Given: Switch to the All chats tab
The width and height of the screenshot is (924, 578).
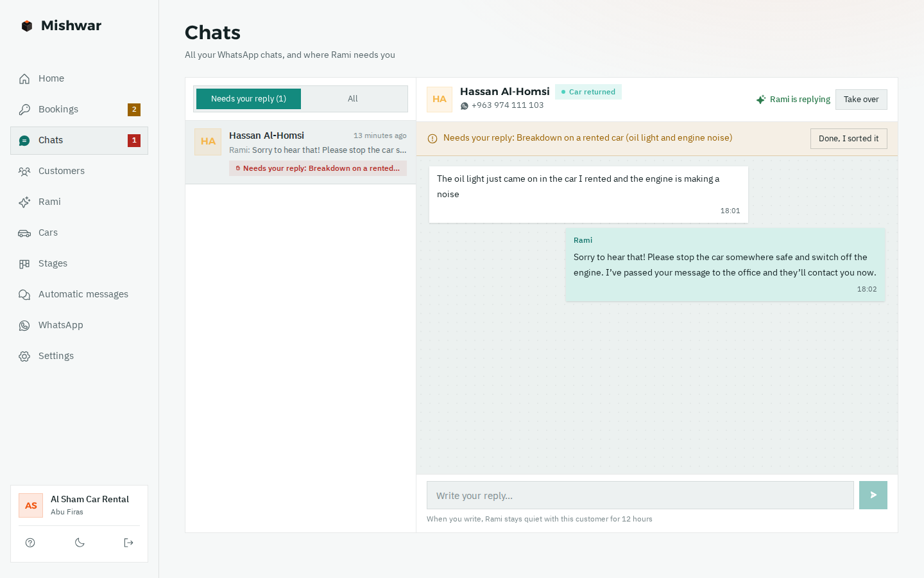Looking at the screenshot, I should (x=353, y=99).
